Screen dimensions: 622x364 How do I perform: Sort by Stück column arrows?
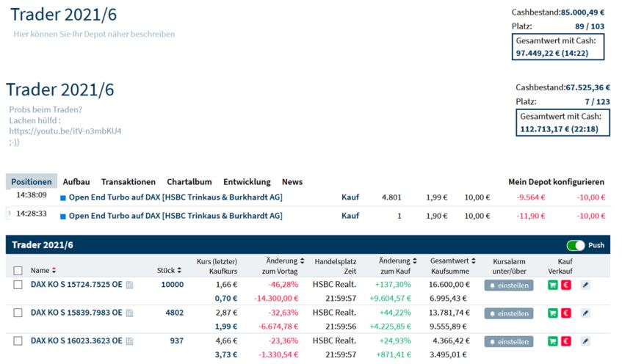pyautogui.click(x=179, y=271)
